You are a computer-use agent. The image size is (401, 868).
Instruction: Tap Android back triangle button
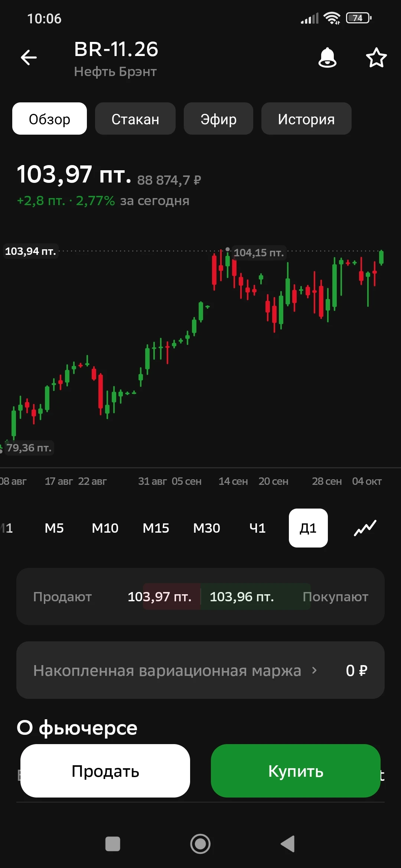pos(288,844)
